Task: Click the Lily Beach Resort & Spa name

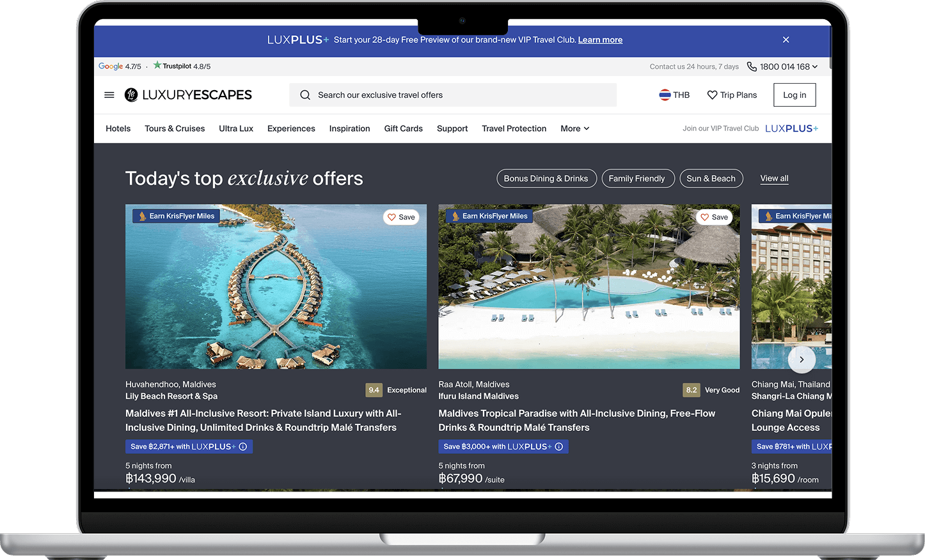Action: point(171,396)
